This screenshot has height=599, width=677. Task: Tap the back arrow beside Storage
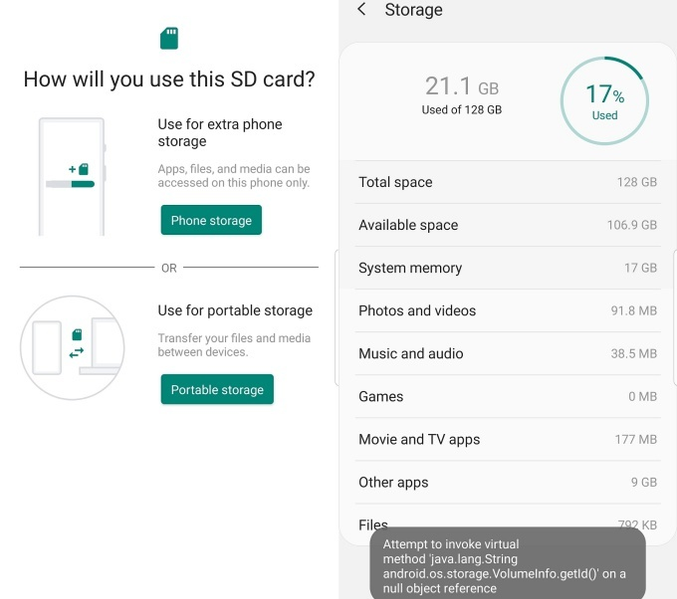[x=361, y=10]
